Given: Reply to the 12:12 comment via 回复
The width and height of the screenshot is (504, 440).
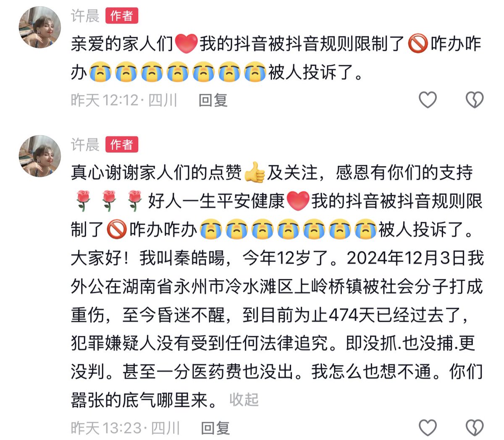Looking at the screenshot, I should [213, 100].
